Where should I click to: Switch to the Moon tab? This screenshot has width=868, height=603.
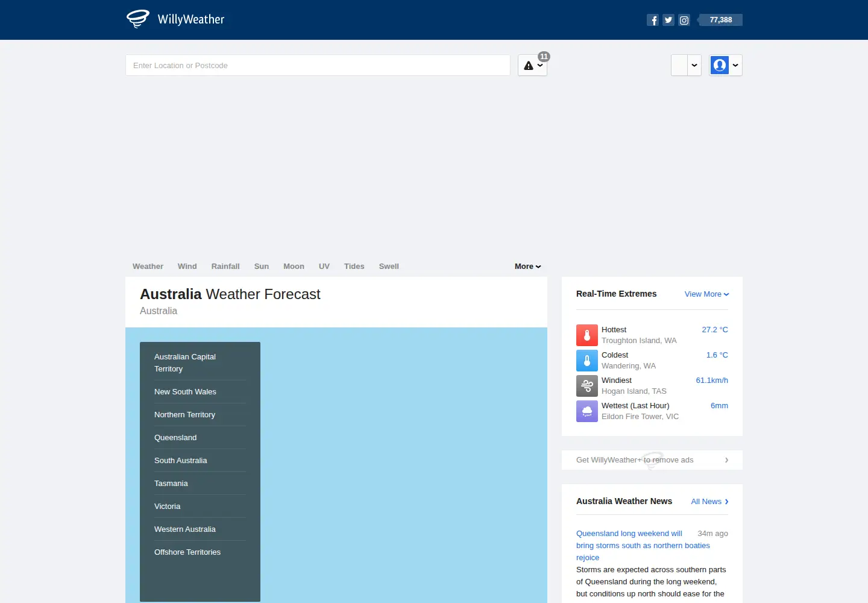[294, 266]
